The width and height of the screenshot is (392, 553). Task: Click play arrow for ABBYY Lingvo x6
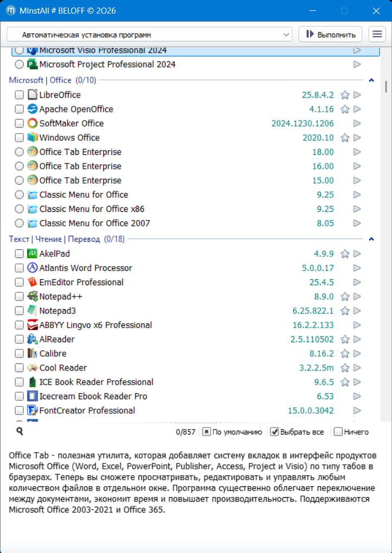[x=357, y=325]
